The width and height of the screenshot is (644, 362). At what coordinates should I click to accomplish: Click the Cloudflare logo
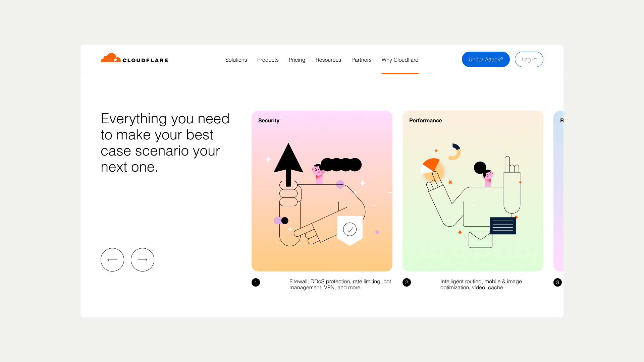tap(134, 59)
